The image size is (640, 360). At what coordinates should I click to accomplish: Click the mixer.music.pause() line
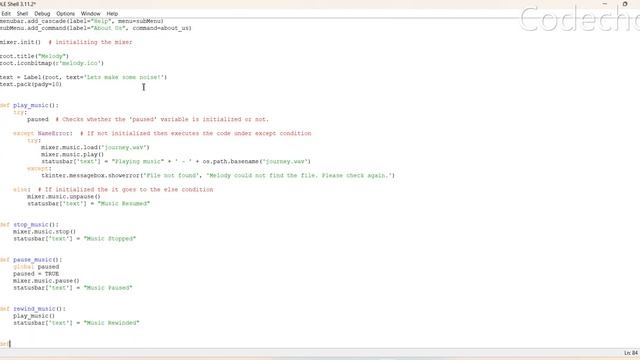tap(47, 280)
